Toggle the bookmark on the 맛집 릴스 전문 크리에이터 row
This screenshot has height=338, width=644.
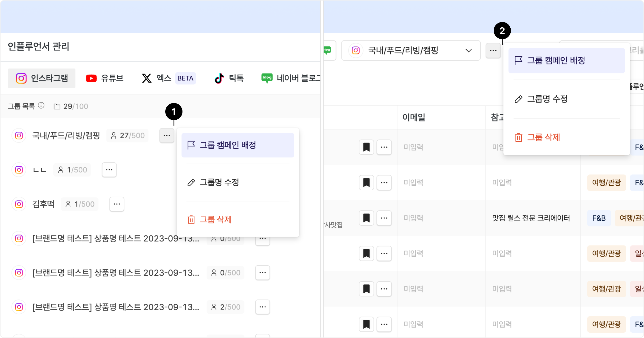pyautogui.click(x=366, y=218)
